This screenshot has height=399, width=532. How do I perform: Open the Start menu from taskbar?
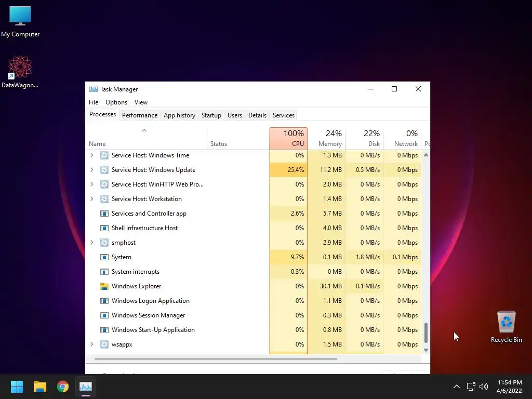(x=17, y=387)
